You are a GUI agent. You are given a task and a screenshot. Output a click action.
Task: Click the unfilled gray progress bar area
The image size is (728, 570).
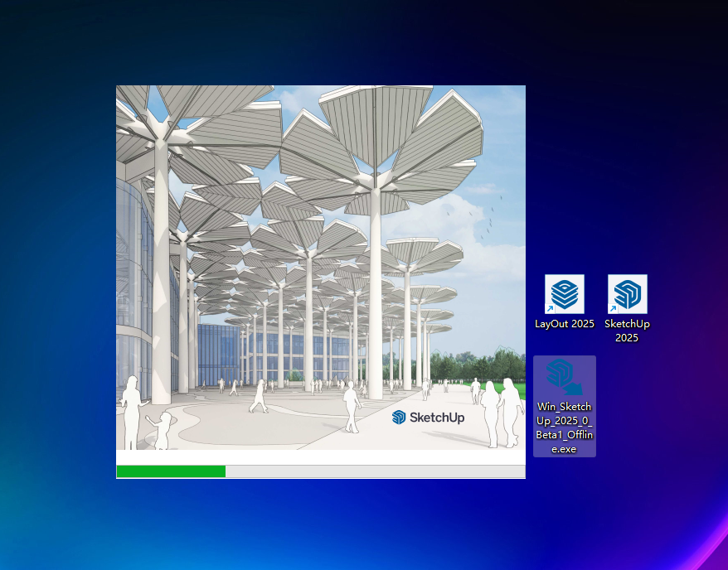coord(373,471)
